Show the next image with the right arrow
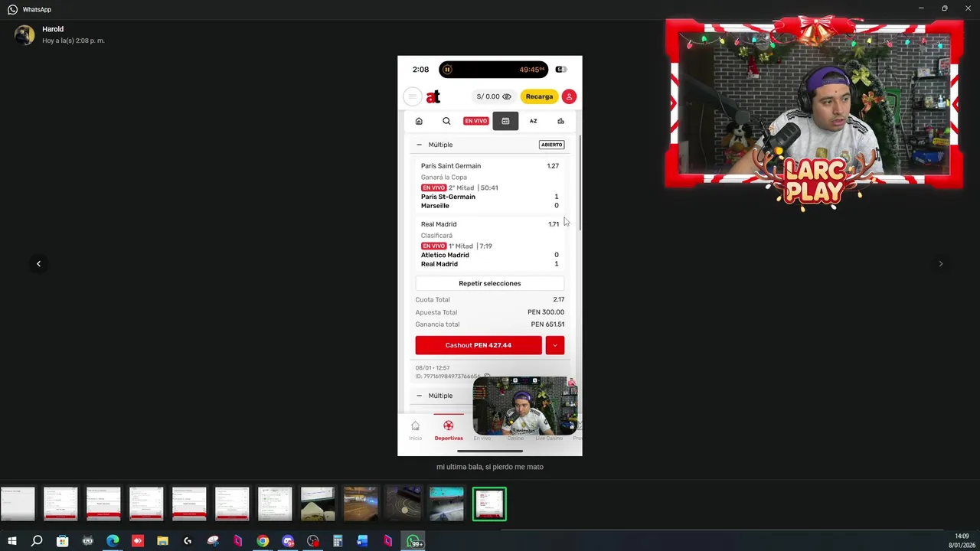Viewport: 980px width, 551px height. [941, 263]
